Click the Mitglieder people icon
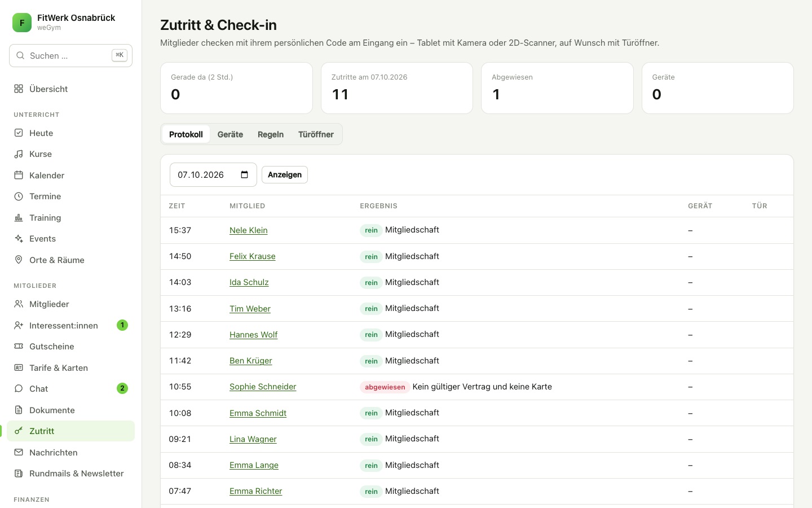Screen dimensions: 812x508 [x=19, y=304]
